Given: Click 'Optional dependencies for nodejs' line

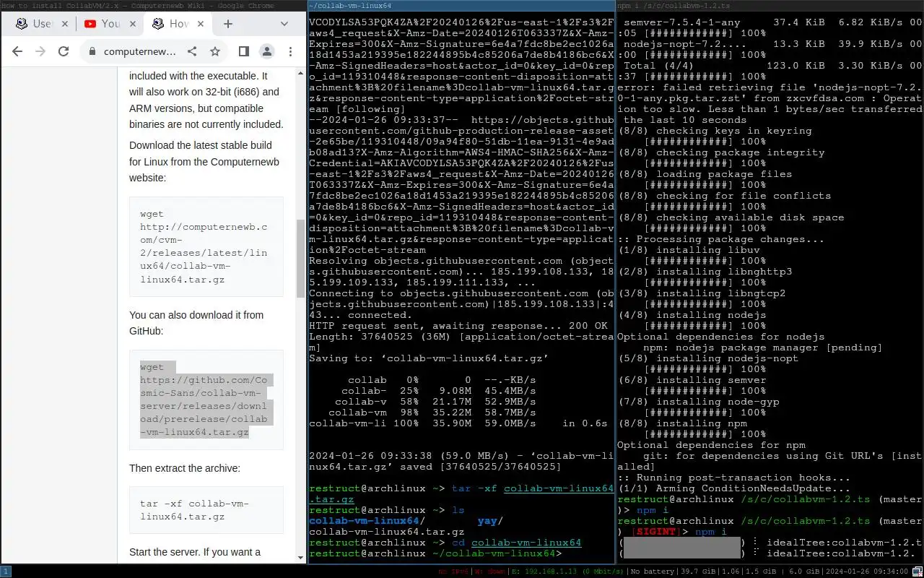Looking at the screenshot, I should 721,337.
